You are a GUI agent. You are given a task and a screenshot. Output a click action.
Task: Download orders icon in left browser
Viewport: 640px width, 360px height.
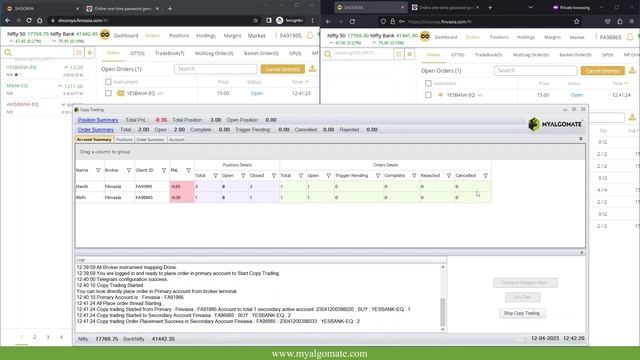point(312,69)
